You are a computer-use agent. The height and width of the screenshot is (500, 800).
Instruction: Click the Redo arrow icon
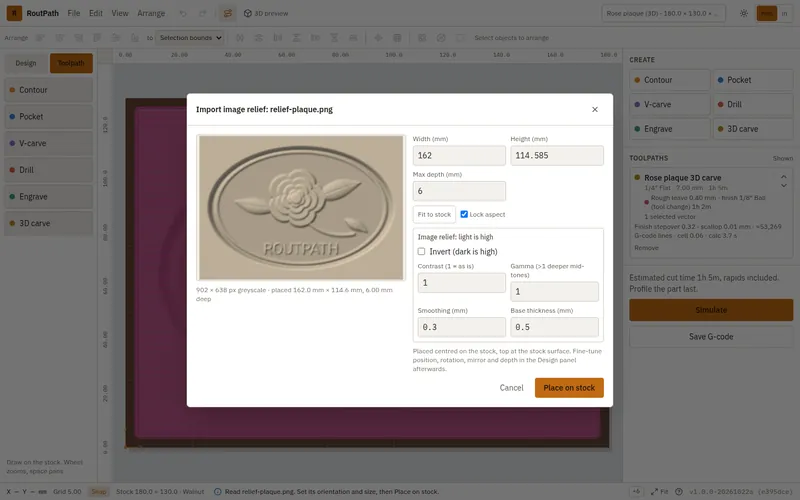coord(203,13)
